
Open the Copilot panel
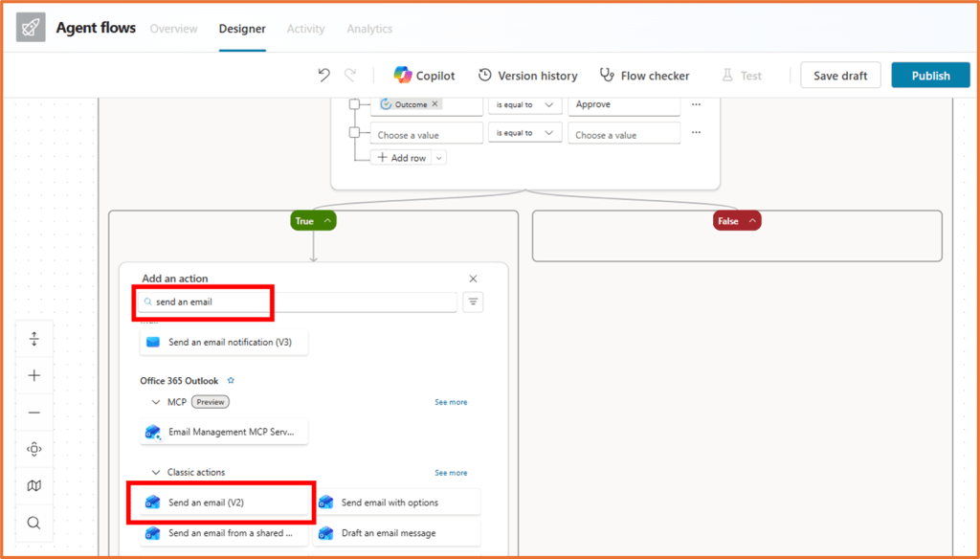(x=424, y=76)
